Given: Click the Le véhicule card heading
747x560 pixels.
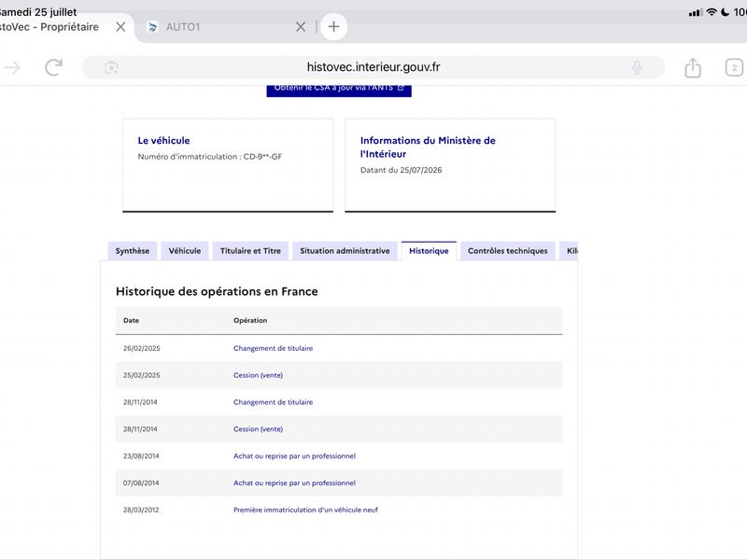Looking at the screenshot, I should [164, 141].
